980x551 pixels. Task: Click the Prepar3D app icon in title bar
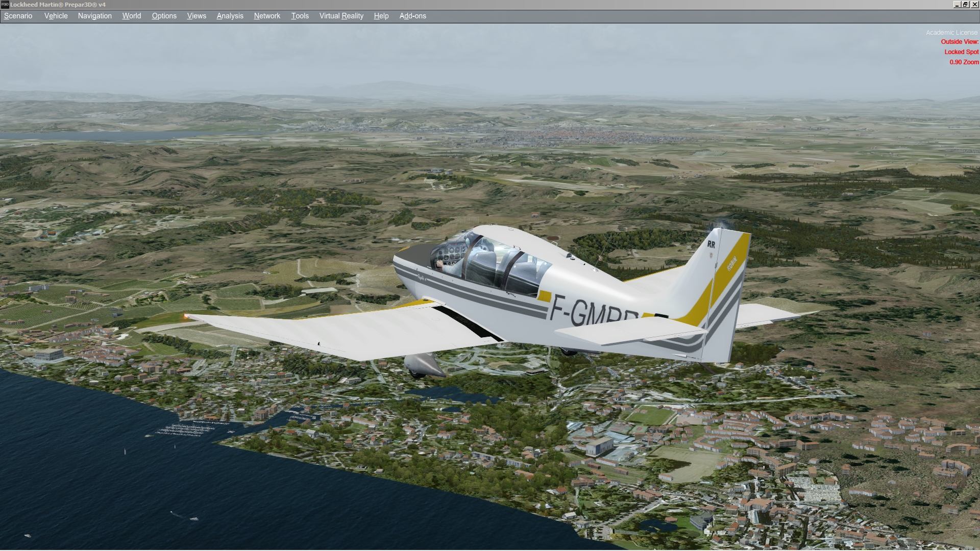(x=5, y=5)
